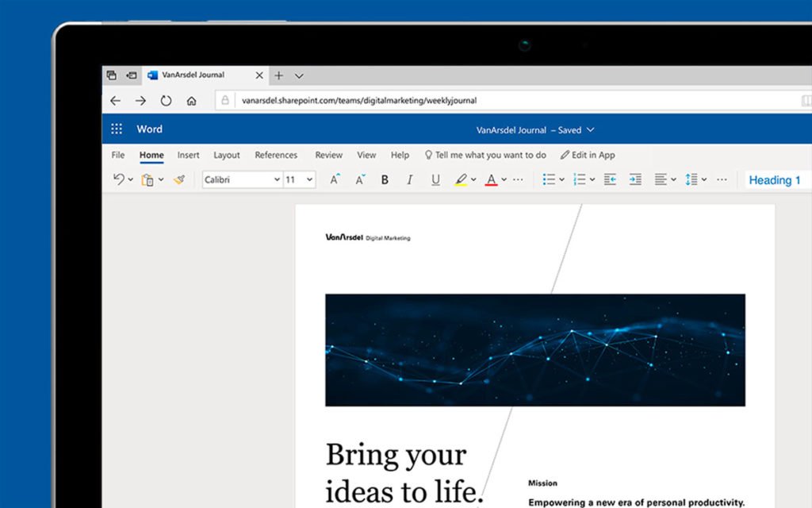This screenshot has height=508, width=812.
Task: Toggle bold formatting
Action: click(385, 180)
